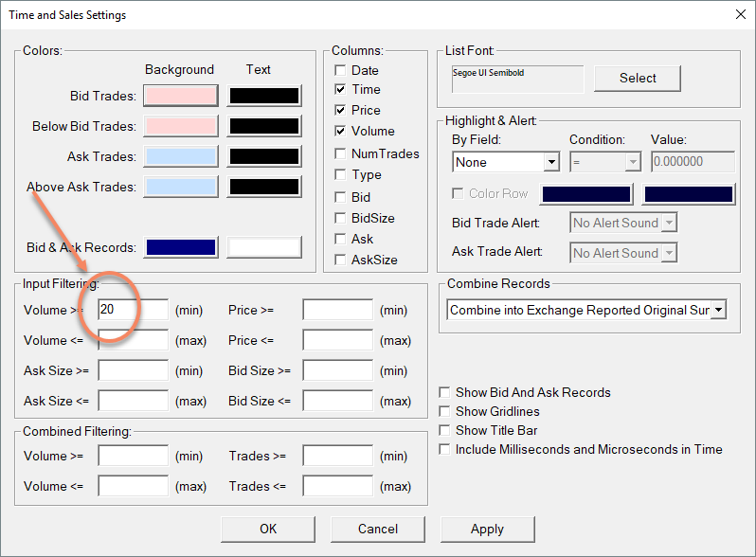Pick Bid & Ask Records text color

coord(264,247)
